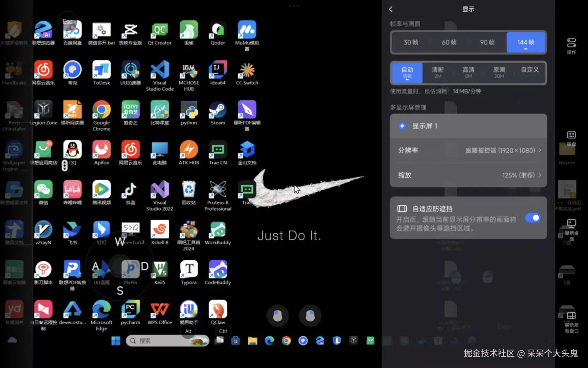588x368 pixels.
Task: Open the WorkBuddy desktop icon
Action: pos(218,232)
